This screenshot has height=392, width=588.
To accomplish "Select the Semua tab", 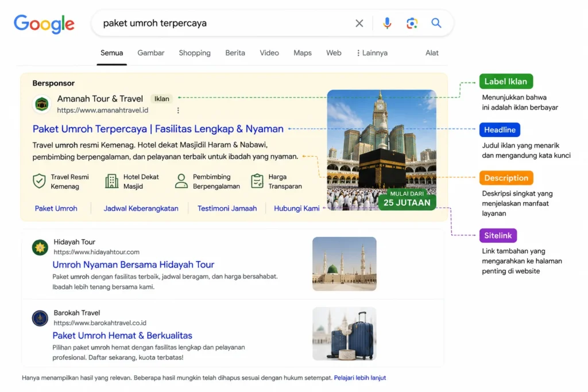I will coord(112,53).
